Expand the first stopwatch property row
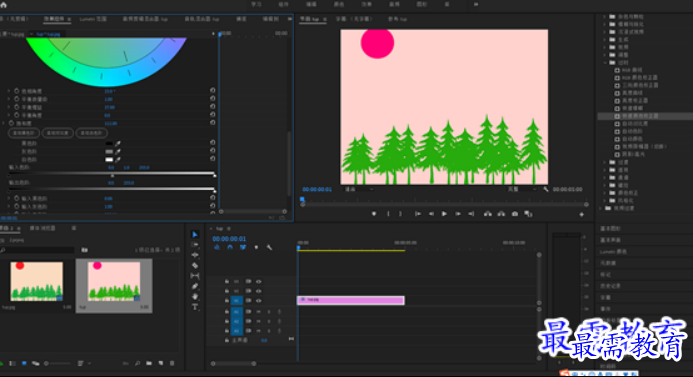The width and height of the screenshot is (693, 377). click(x=9, y=91)
